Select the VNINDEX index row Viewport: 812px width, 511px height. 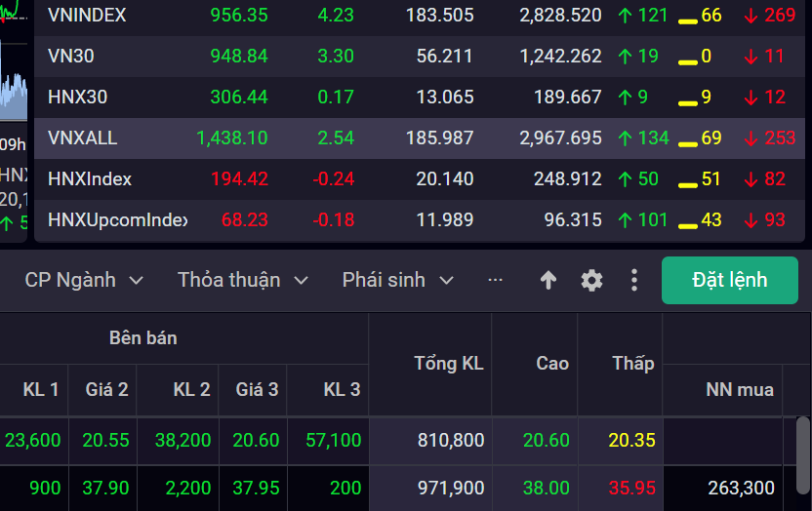[x=420, y=16]
